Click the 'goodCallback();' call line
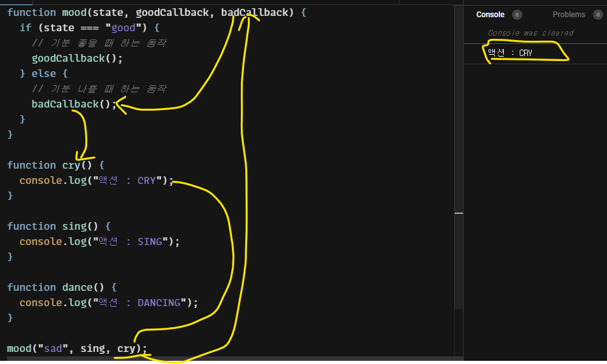This screenshot has height=364, width=607. 77,59
